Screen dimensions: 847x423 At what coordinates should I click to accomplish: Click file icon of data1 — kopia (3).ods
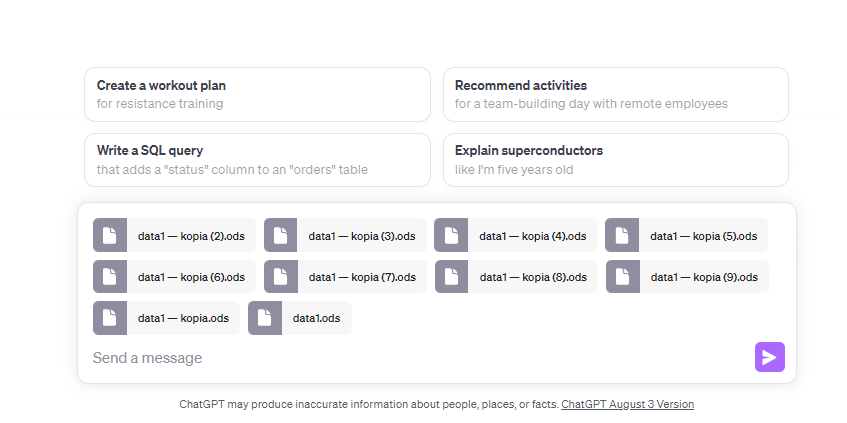click(x=281, y=236)
